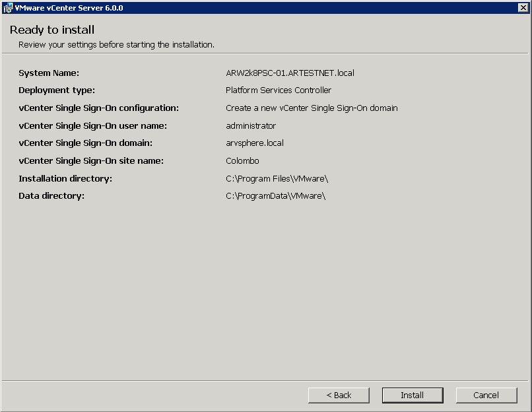This screenshot has height=412, width=532.
Task: Select the Ready to install heading
Action: click(51, 30)
